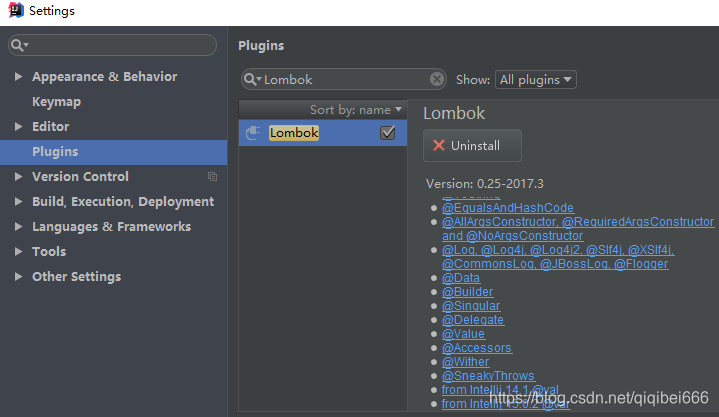Open the Sort by name dropdown
Image resolution: width=719 pixels, height=417 pixels.
pyautogui.click(x=356, y=110)
